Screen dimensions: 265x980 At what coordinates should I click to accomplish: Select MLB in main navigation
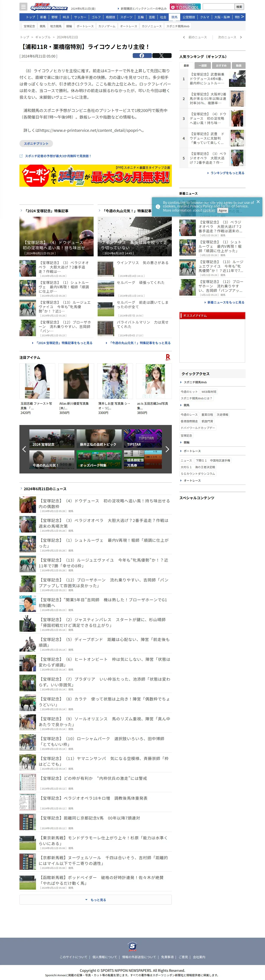tap(66, 17)
